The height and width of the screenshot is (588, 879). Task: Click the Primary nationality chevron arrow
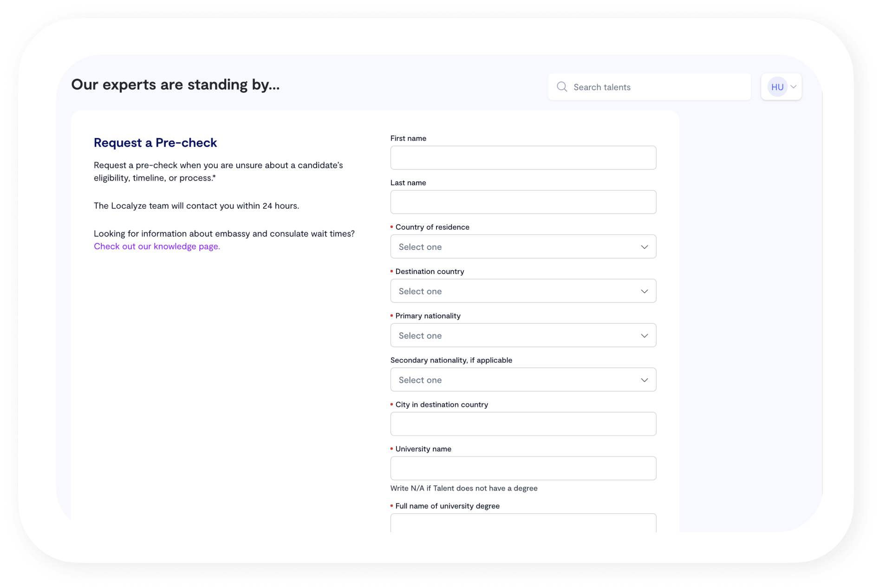tap(644, 335)
